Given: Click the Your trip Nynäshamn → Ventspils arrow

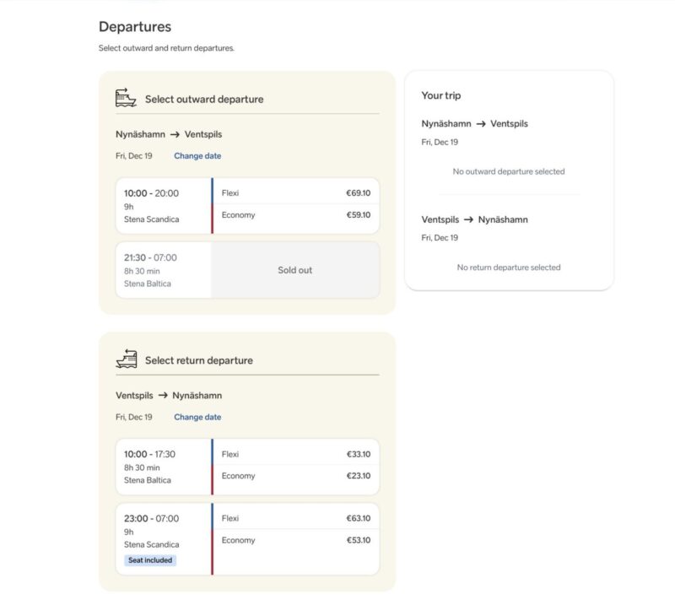Looking at the screenshot, I should (x=481, y=124).
